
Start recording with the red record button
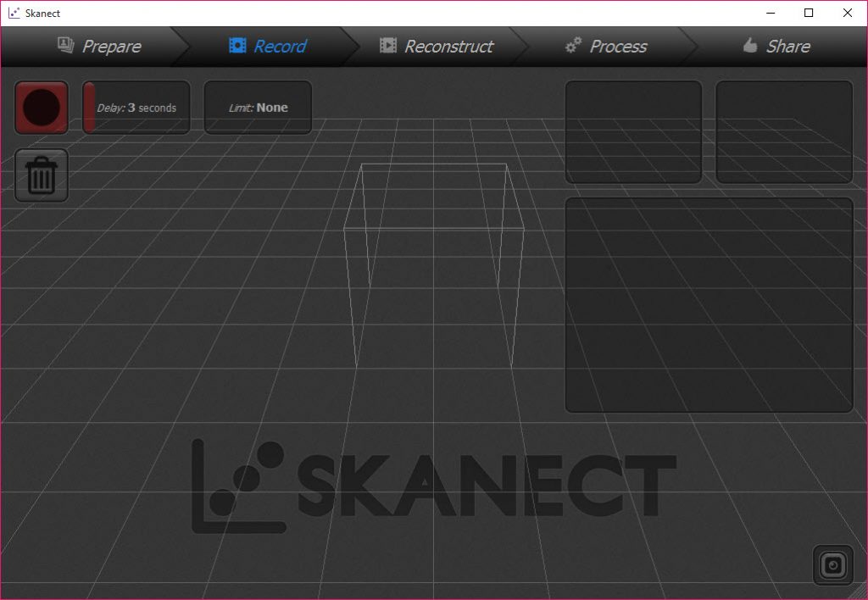42,108
